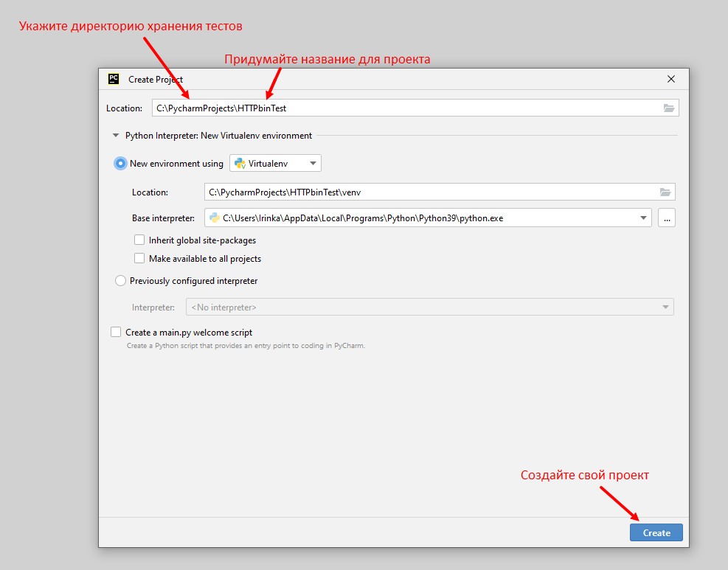Click the venv Location text field
The height and width of the screenshot is (570, 728).
(428, 192)
